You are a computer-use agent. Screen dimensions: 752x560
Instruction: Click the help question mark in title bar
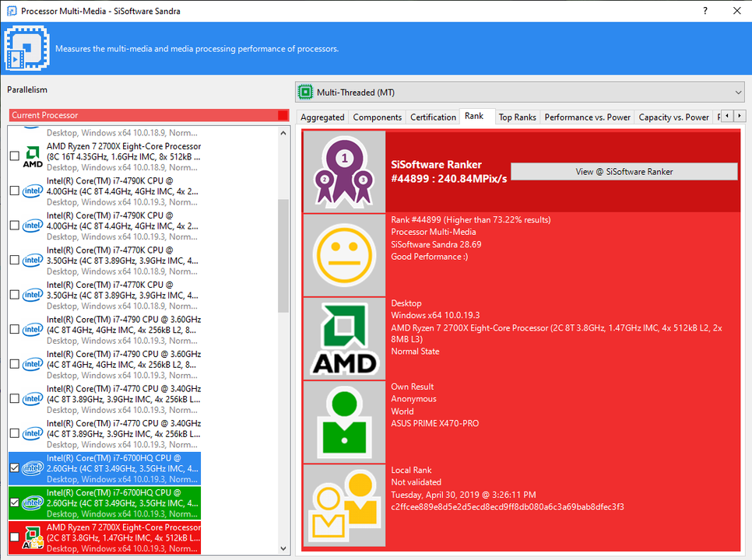click(705, 11)
